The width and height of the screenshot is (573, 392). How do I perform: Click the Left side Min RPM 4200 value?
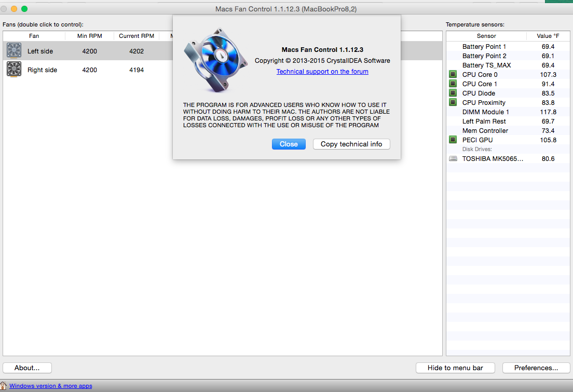pyautogui.click(x=89, y=51)
